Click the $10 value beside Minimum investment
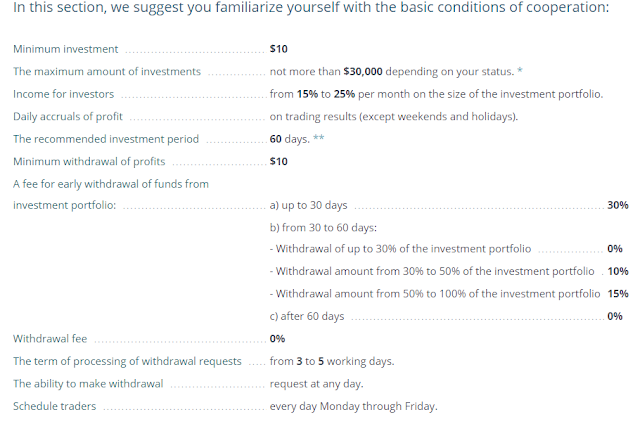 (x=279, y=49)
